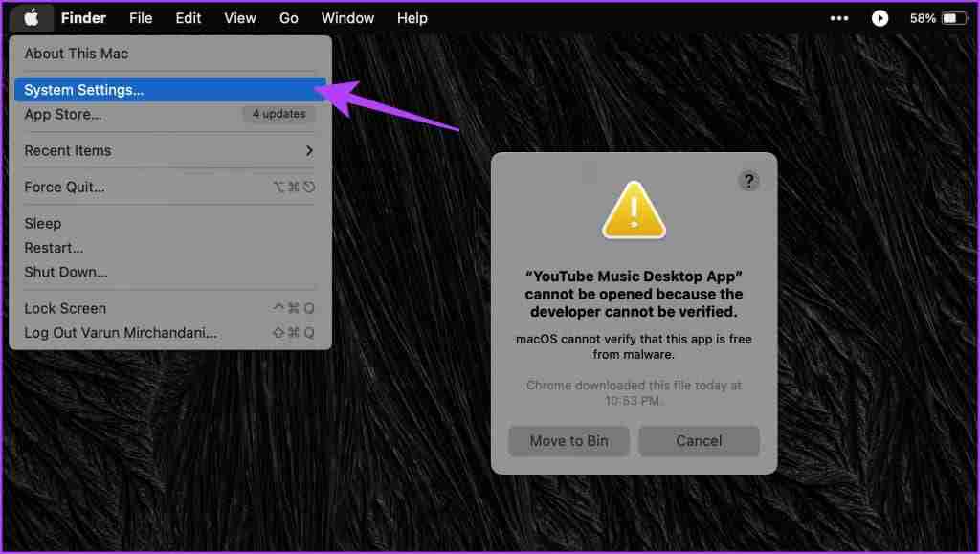Select Force Quit… entry
980x554 pixels.
[170, 187]
